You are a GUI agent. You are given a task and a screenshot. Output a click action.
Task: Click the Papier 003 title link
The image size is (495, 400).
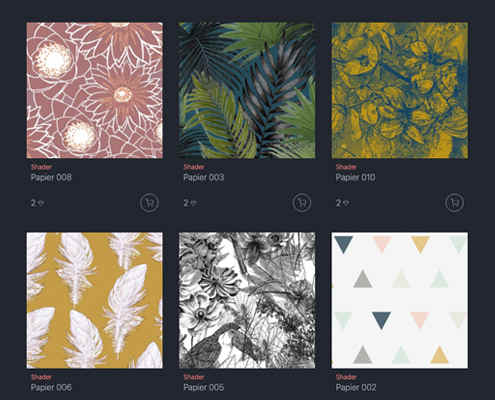[204, 177]
